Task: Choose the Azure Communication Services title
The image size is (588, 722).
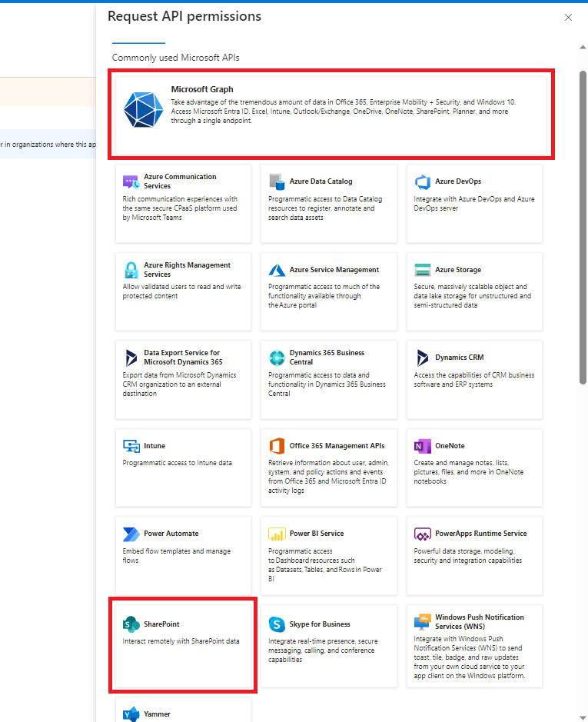Action: [180, 181]
